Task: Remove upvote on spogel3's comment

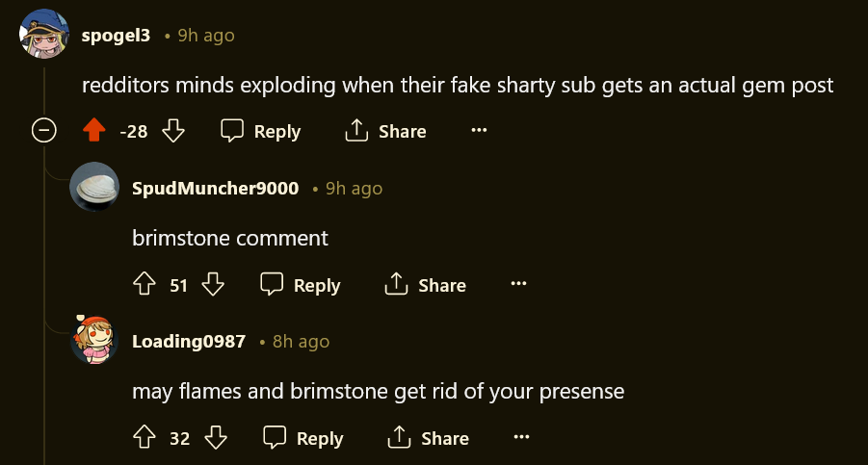Action: 94,131
